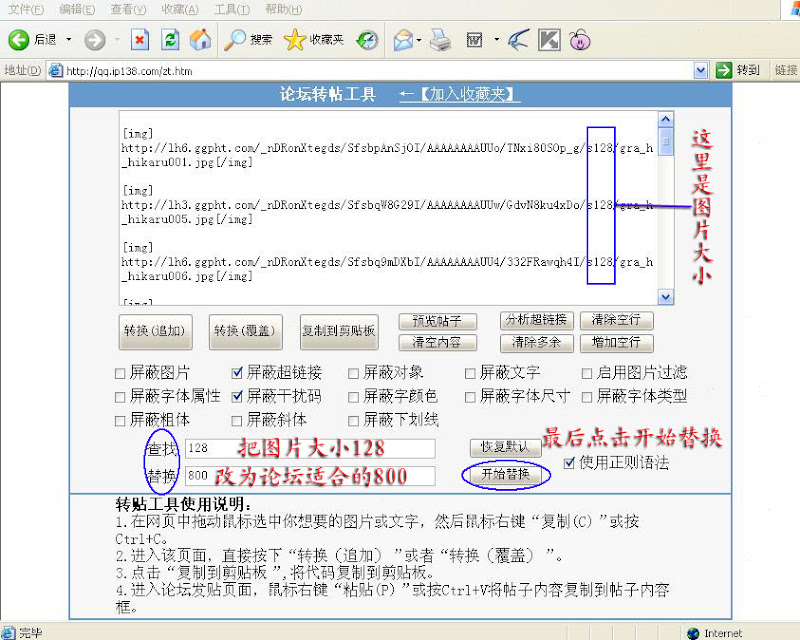Screen dimensions: 800x640
Task: Open the 收藏(A) menu
Action: 180,9
